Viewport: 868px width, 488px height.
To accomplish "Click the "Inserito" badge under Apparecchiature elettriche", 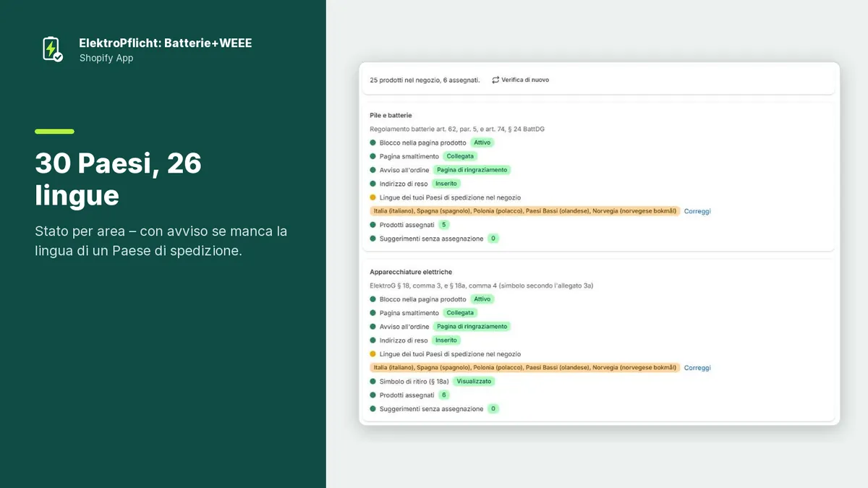I will [446, 341].
